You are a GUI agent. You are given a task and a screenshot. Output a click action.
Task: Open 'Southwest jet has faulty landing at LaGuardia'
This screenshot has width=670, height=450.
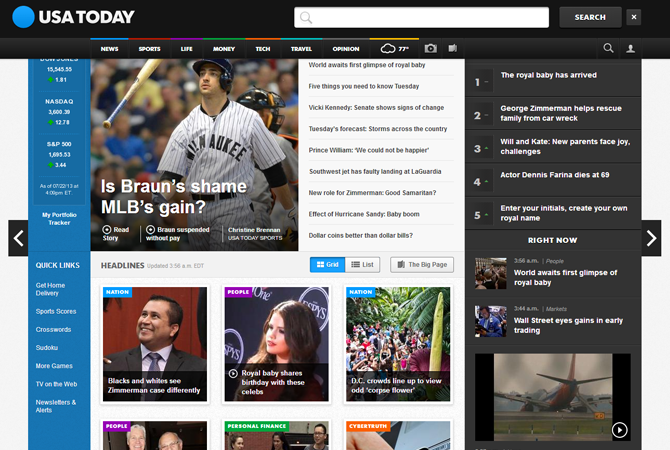click(x=375, y=172)
